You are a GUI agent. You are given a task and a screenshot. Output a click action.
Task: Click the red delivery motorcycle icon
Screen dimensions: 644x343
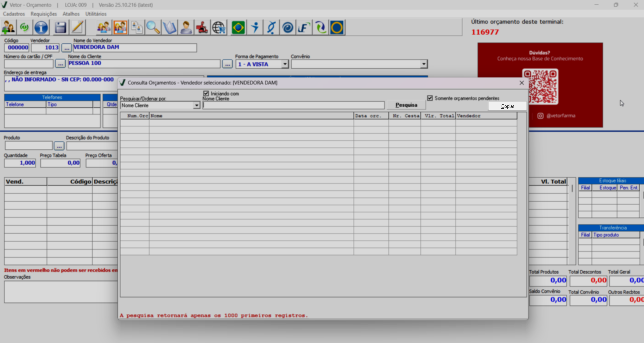coord(202,28)
